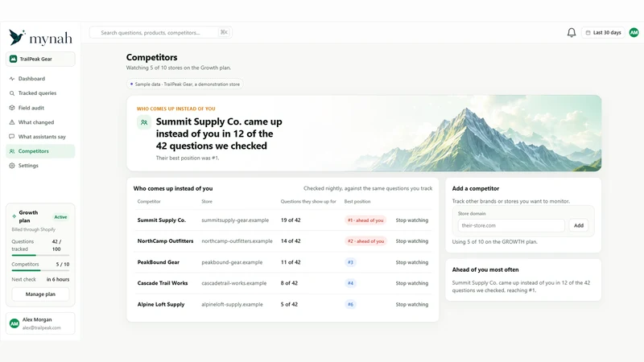The image size is (644, 362).
Task: Open Field audit page
Action: (x=40, y=108)
